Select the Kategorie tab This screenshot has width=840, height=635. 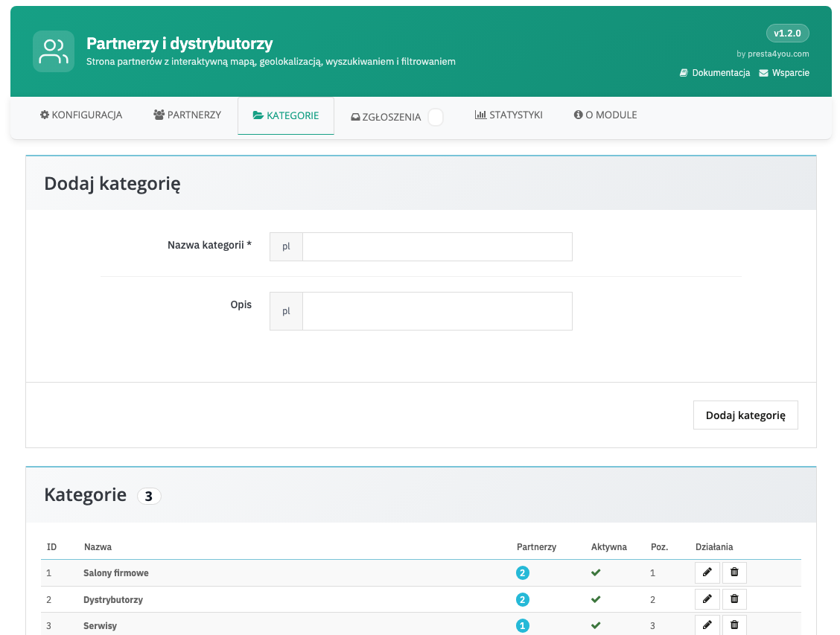pyautogui.click(x=286, y=115)
